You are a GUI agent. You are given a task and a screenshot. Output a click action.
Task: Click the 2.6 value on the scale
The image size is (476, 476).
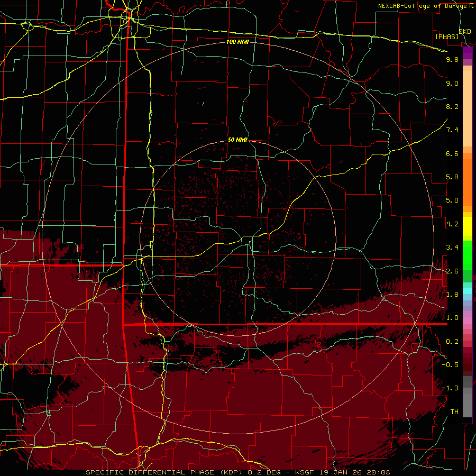pyautogui.click(x=452, y=271)
